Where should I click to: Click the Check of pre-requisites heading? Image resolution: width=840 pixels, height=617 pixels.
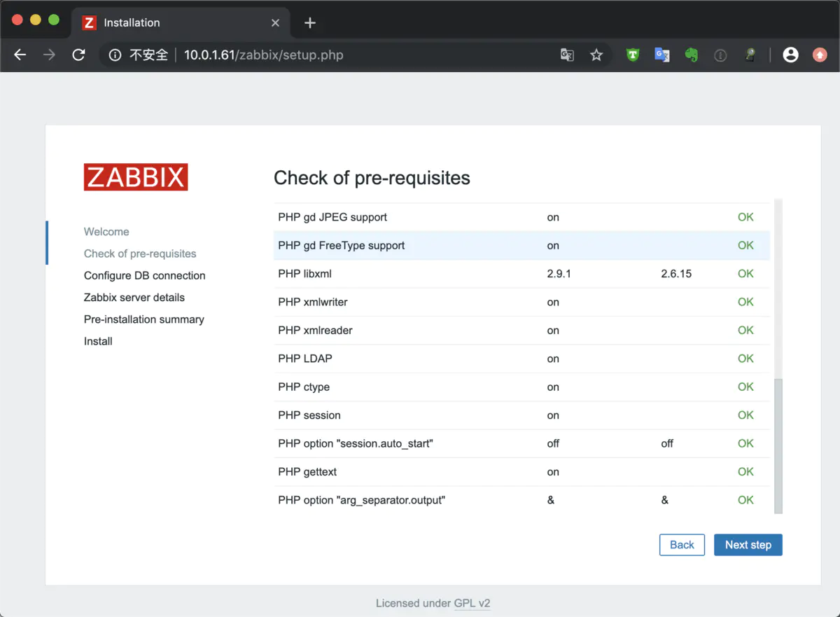click(372, 178)
